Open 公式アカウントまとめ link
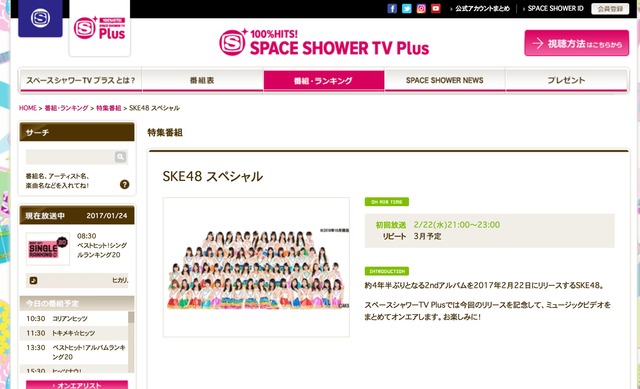The height and width of the screenshot is (389, 640). [482, 9]
